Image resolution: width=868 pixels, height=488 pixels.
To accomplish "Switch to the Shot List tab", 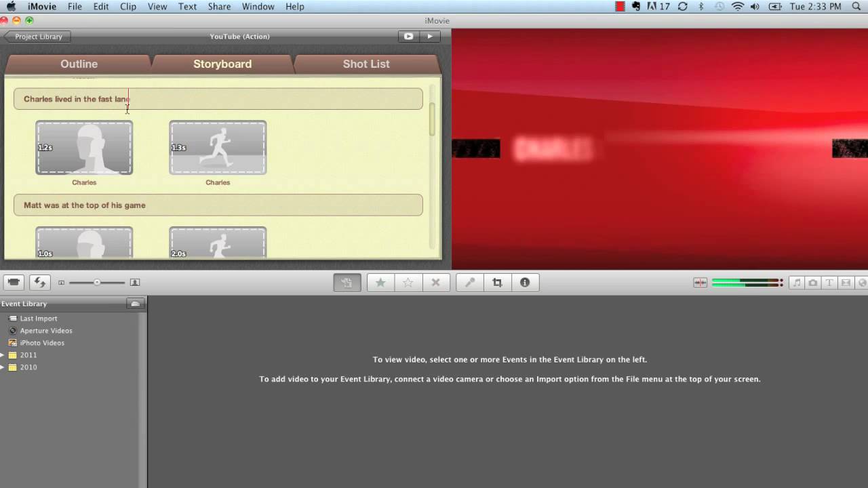I will click(366, 64).
